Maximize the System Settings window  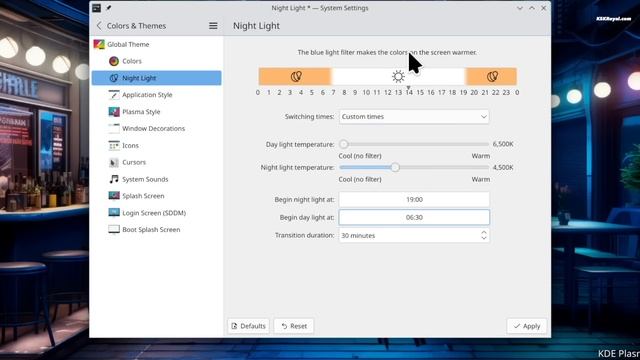click(532, 8)
